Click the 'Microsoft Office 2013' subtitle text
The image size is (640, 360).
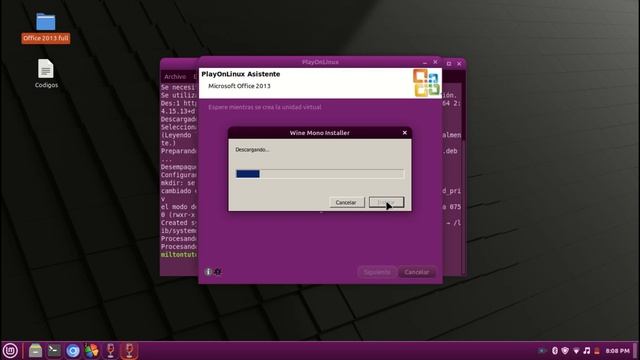239,86
